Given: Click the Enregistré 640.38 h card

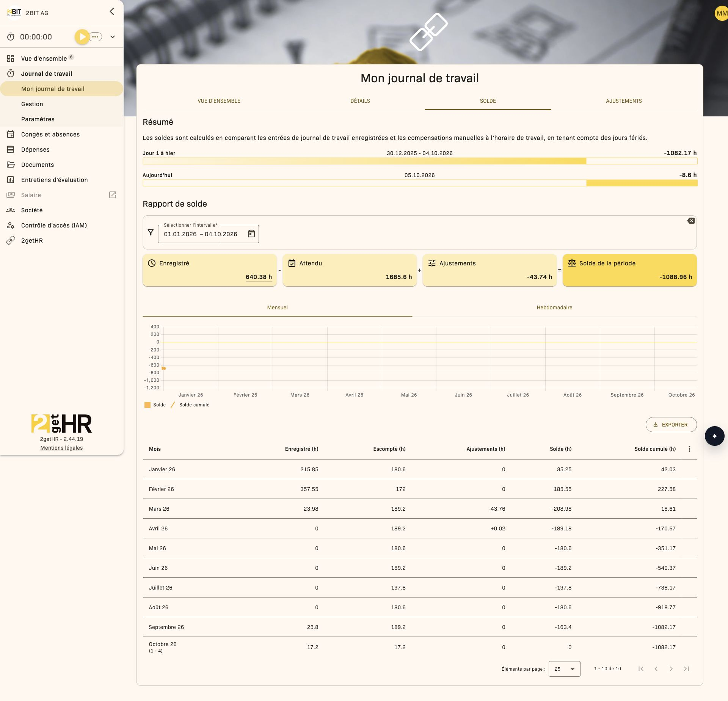Looking at the screenshot, I should (x=210, y=270).
